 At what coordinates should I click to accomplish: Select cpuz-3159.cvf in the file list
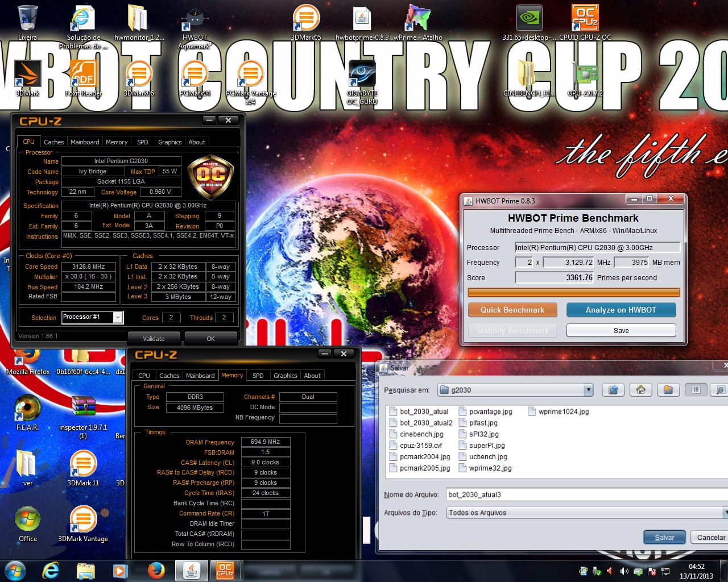(416, 446)
